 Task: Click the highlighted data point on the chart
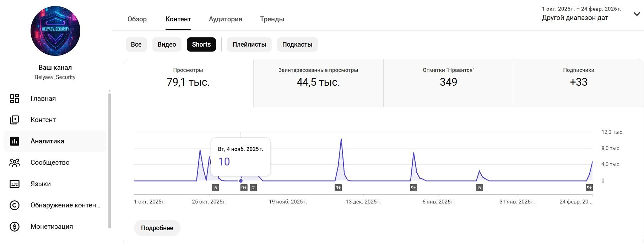(241, 181)
